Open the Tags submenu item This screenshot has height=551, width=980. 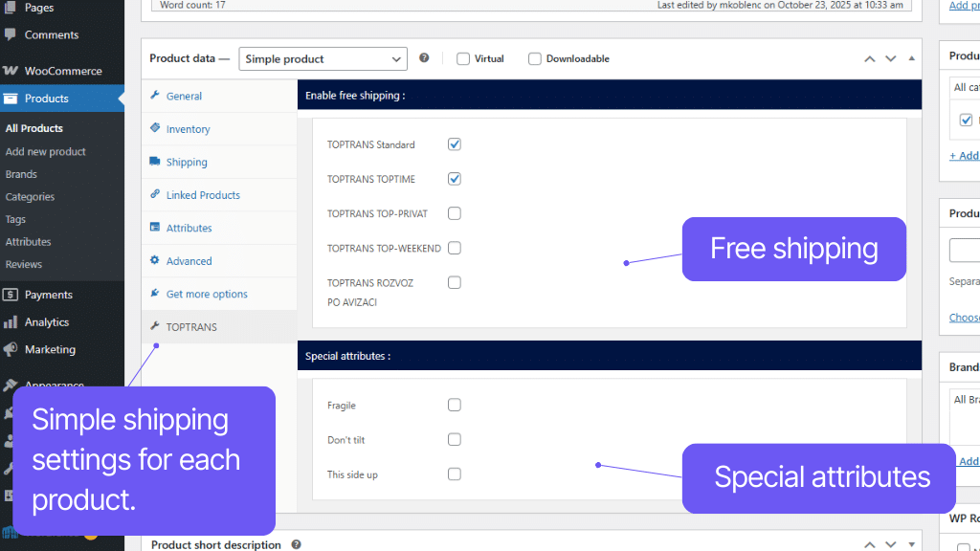point(15,219)
